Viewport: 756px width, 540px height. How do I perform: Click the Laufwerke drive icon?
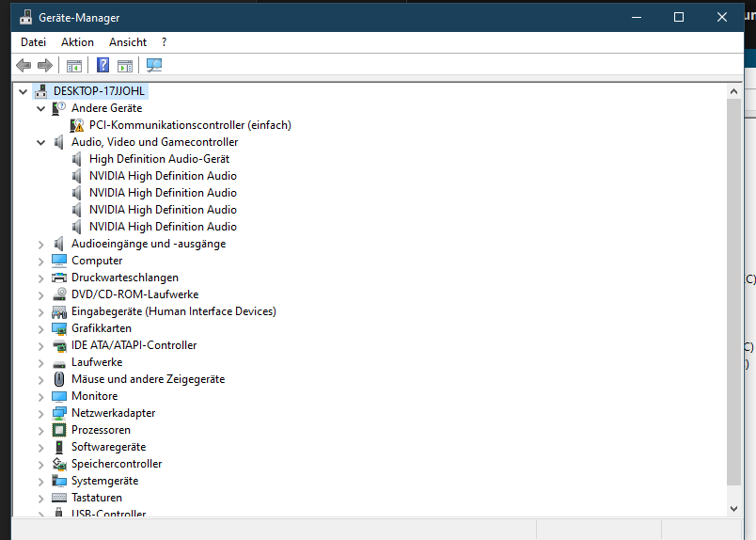(59, 363)
